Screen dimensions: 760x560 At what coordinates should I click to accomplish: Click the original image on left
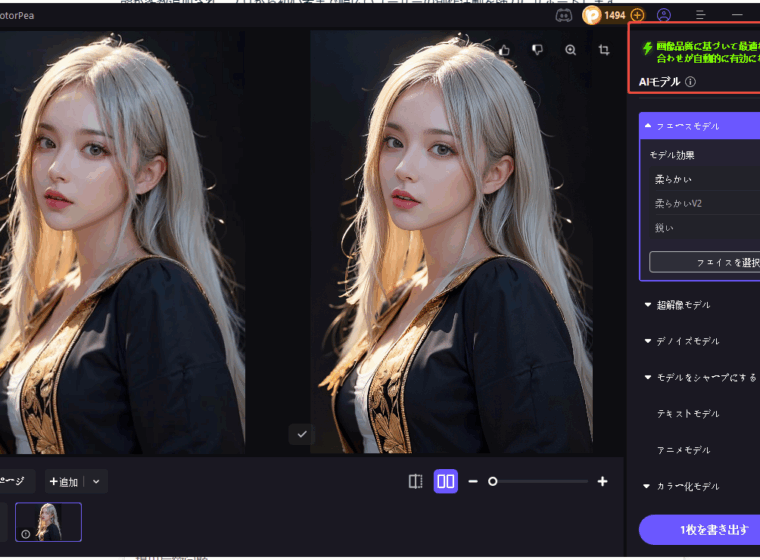(x=122, y=242)
